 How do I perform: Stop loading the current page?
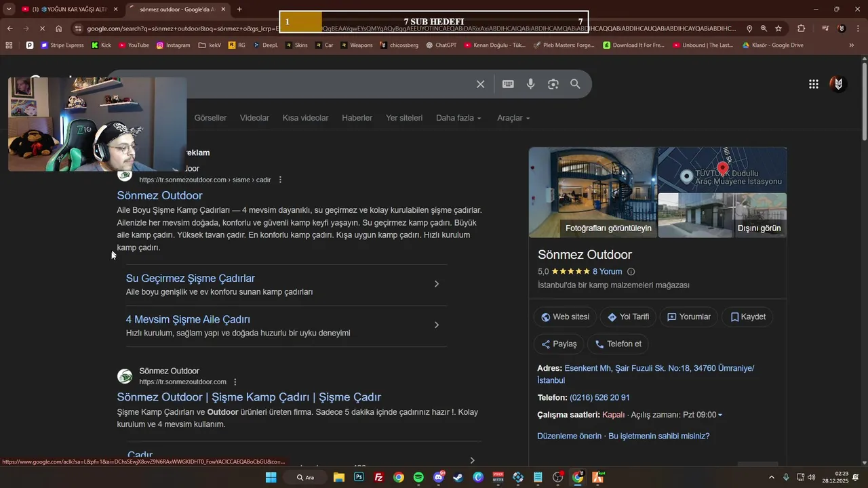point(42,28)
